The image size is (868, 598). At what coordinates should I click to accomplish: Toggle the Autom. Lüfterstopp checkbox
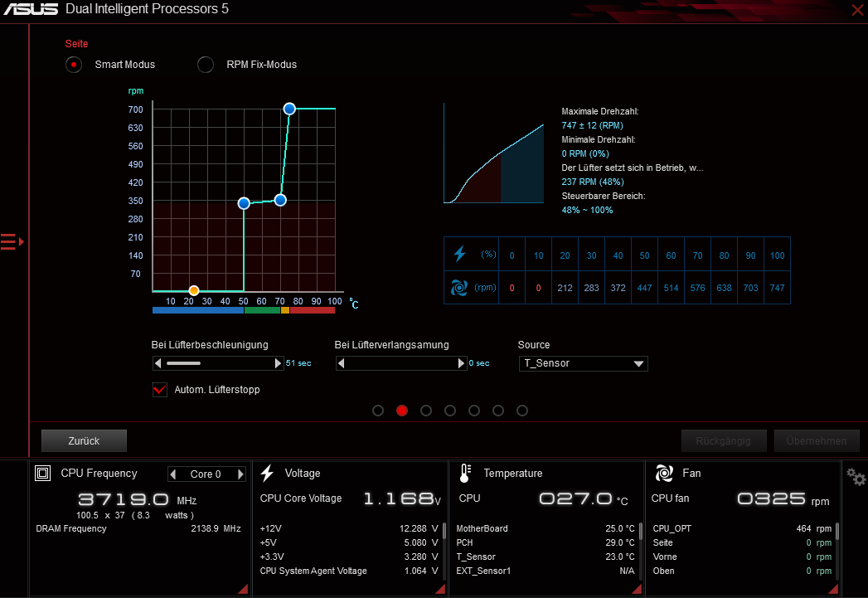point(159,390)
